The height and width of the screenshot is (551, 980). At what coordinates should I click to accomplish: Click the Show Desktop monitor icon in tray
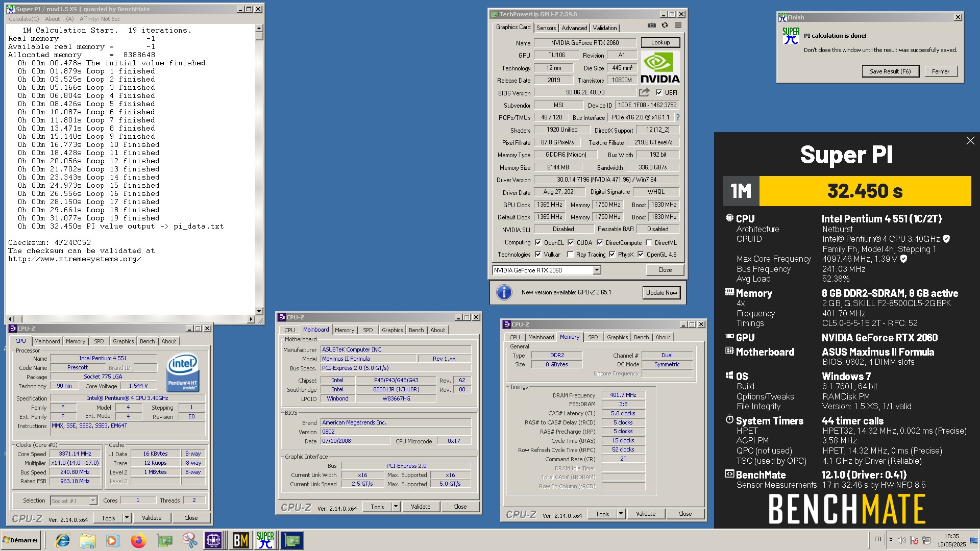click(x=974, y=540)
